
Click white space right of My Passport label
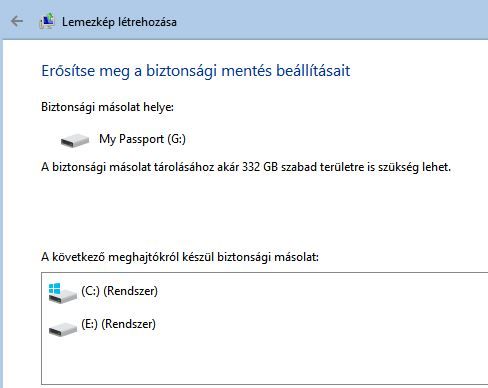[x=333, y=139]
